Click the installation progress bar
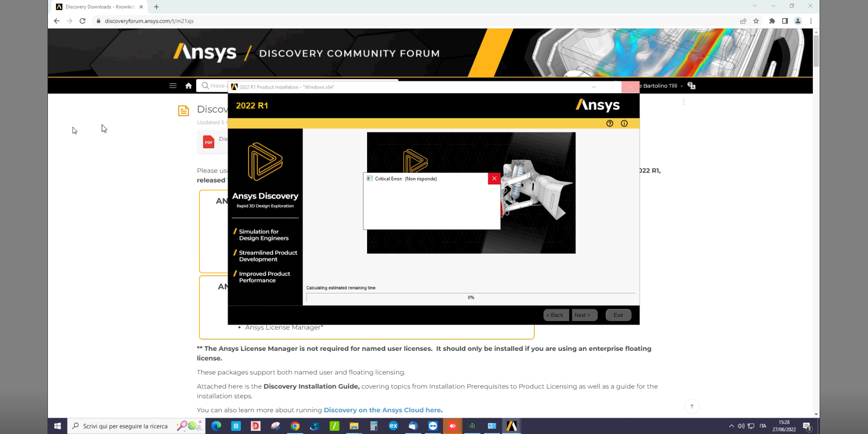The image size is (868, 434). click(x=471, y=297)
